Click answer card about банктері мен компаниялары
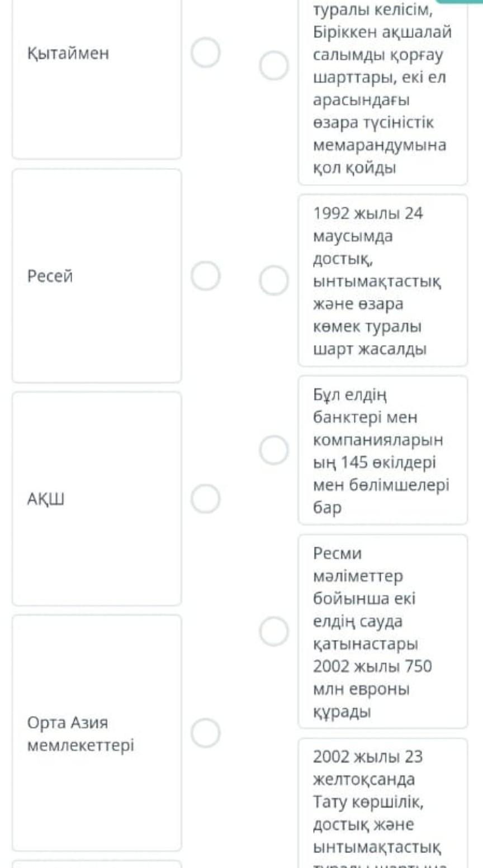Viewport: 483px width, 868px height. pos(382,450)
